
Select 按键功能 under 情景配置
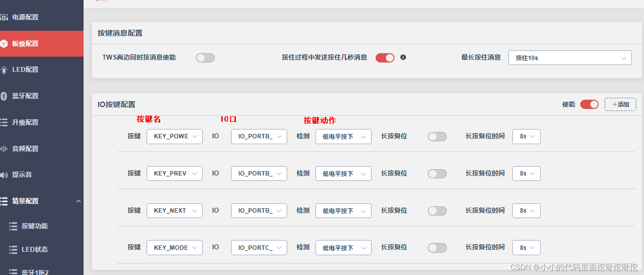34,226
